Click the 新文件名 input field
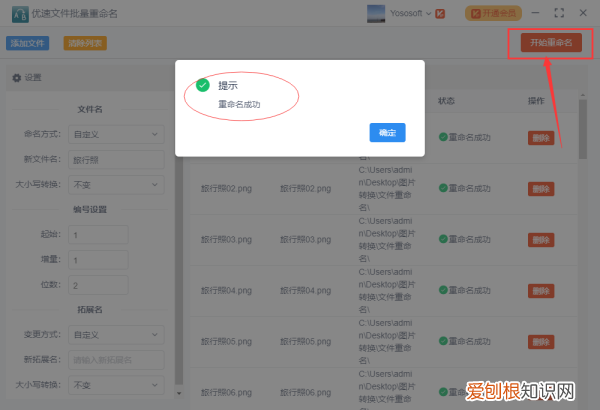Image resolution: width=600 pixels, height=410 pixels. coord(116,160)
